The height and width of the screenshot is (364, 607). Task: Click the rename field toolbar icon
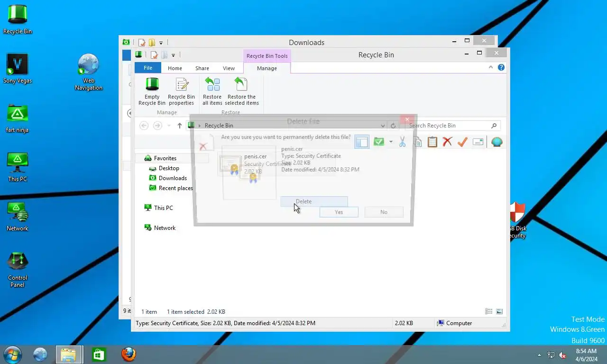(x=478, y=142)
